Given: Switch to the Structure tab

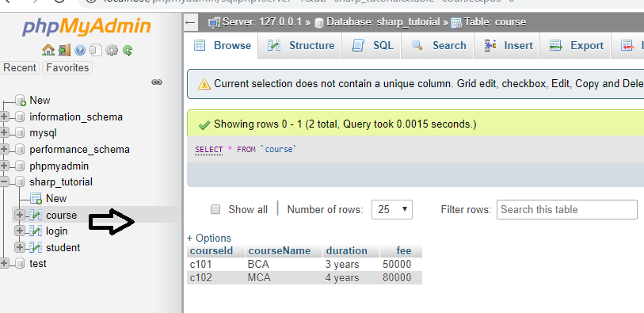Looking at the screenshot, I should (x=301, y=45).
